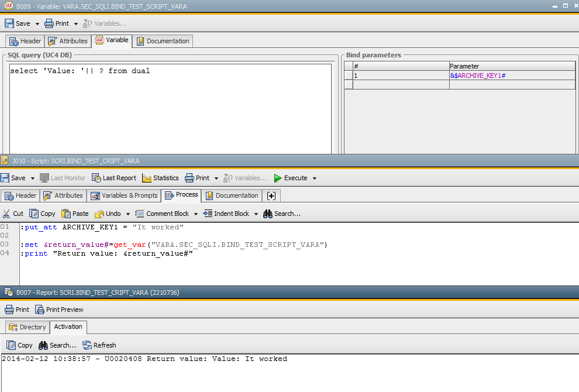Click the Last Monitor icon
The width and height of the screenshot is (579, 392).
point(44,178)
